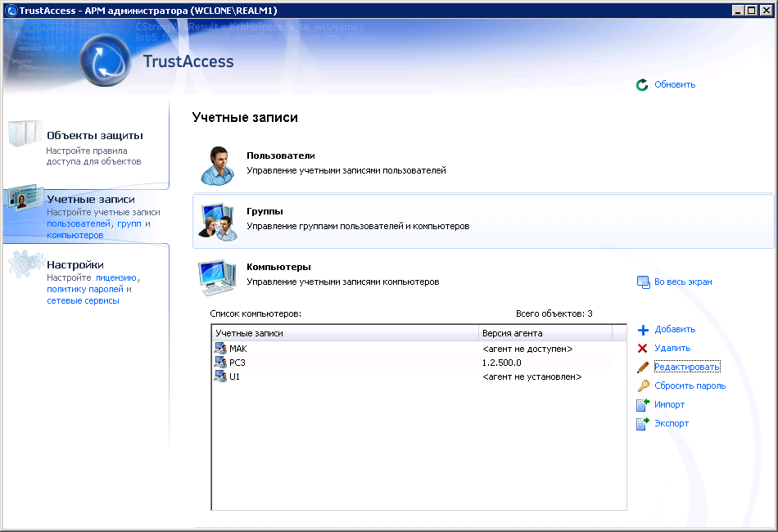The image size is (778, 532).
Task: Open the Settings sidebar section
Action: [75, 264]
